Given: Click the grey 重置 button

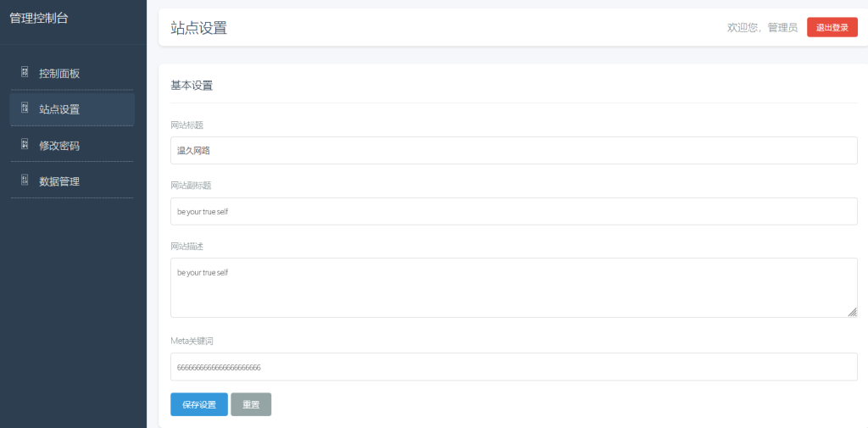Looking at the screenshot, I should click(x=251, y=404).
